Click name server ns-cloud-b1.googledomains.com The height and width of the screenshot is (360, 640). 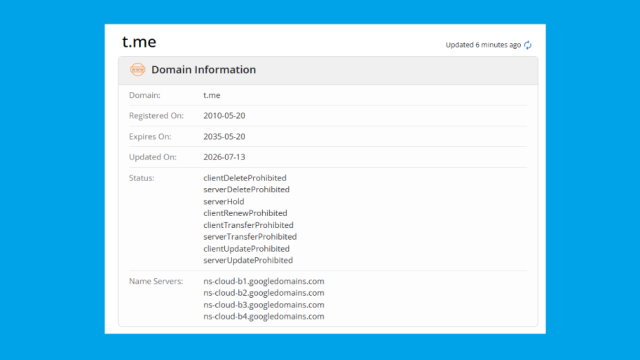264,281
